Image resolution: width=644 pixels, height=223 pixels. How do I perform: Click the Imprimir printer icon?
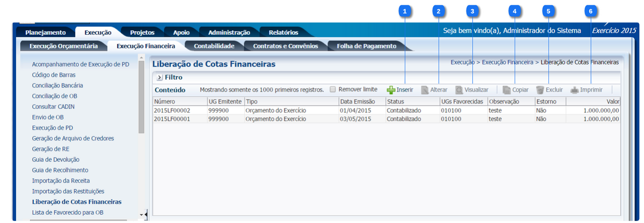click(x=575, y=90)
